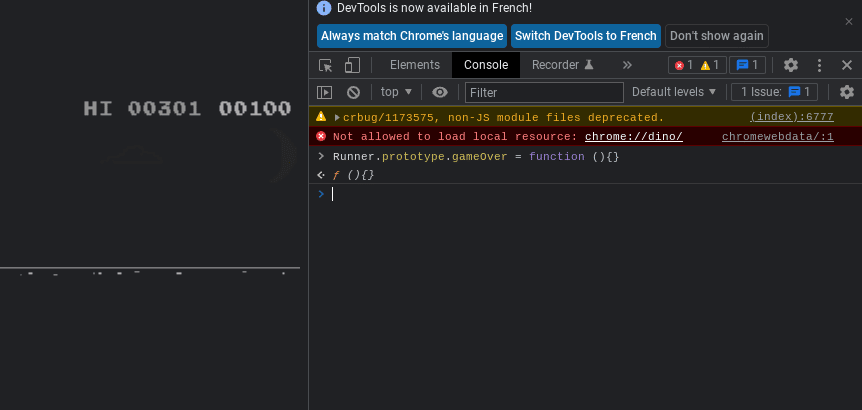Click Switch DevTools to French

[585, 36]
